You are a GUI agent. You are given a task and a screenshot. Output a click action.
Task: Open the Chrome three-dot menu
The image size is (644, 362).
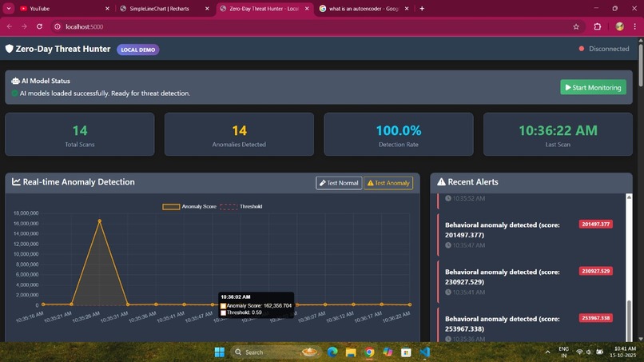click(x=635, y=26)
